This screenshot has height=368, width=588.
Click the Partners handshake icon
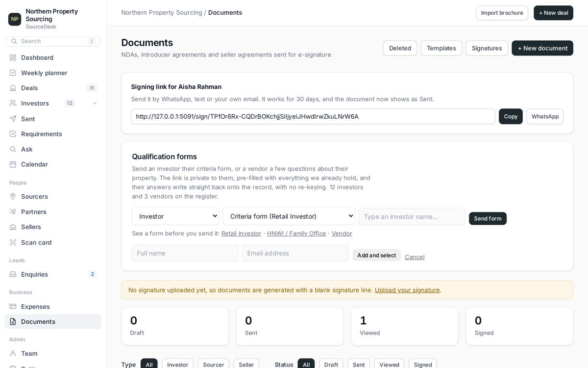13,211
